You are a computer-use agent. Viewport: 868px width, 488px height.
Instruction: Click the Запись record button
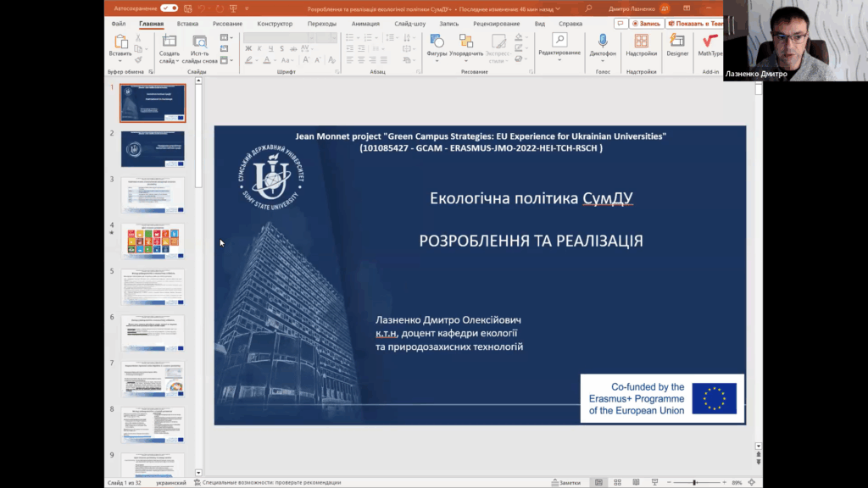(646, 24)
